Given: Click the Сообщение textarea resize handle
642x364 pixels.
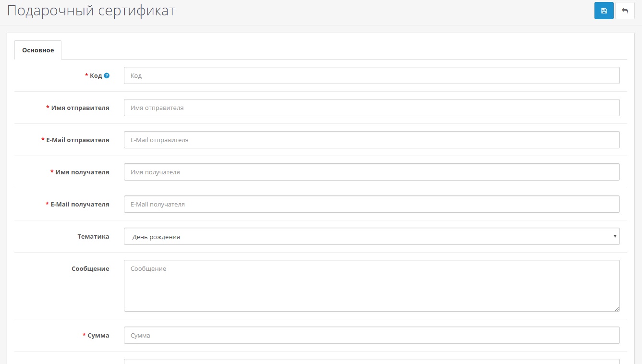Looking at the screenshot, I should click(617, 308).
